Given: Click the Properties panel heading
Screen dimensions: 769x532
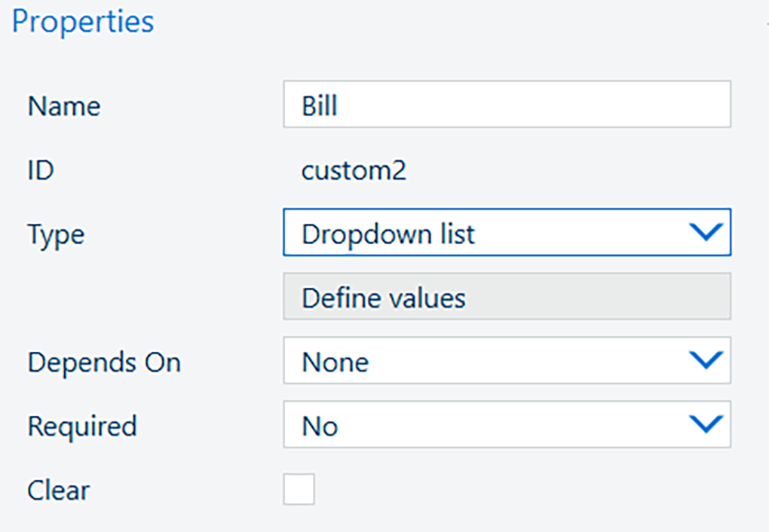Looking at the screenshot, I should 83,21.
